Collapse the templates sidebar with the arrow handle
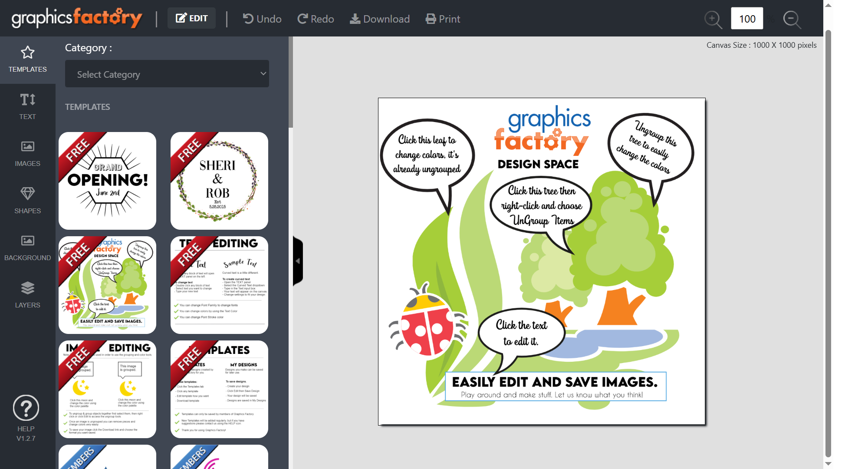The height and width of the screenshot is (469, 868). 298,261
